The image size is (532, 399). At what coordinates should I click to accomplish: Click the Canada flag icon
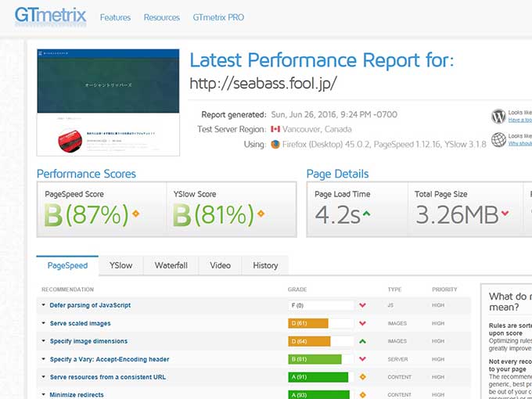point(275,129)
